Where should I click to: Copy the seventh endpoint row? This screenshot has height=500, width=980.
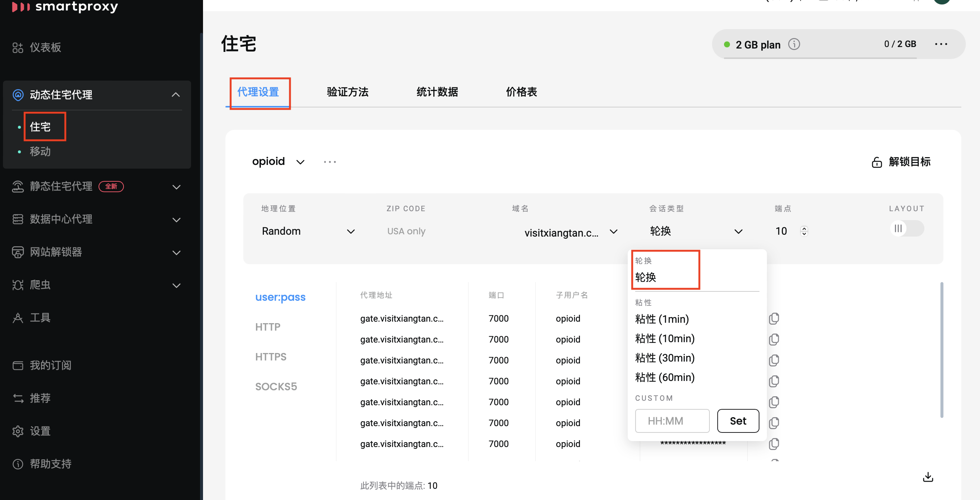pos(774,444)
